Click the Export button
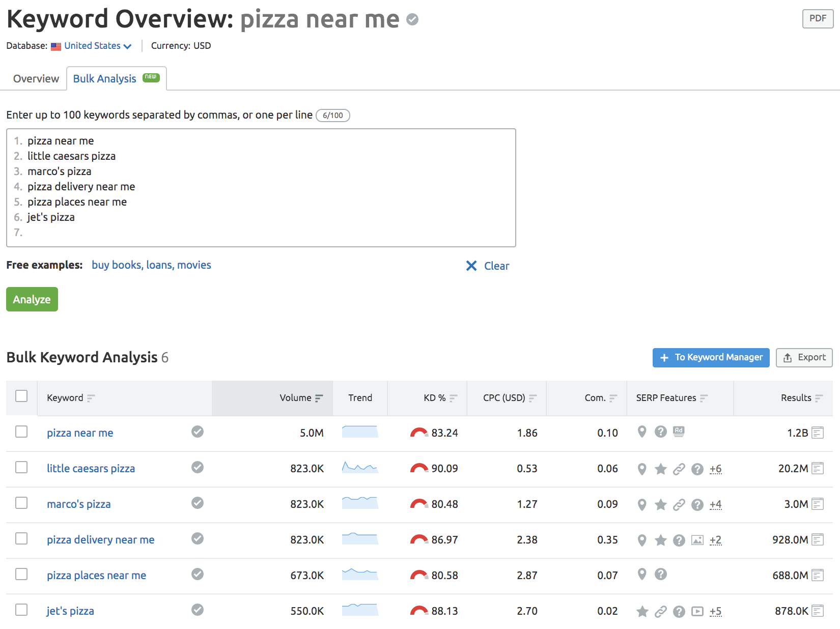Viewport: 840px width, 629px height. click(x=804, y=357)
